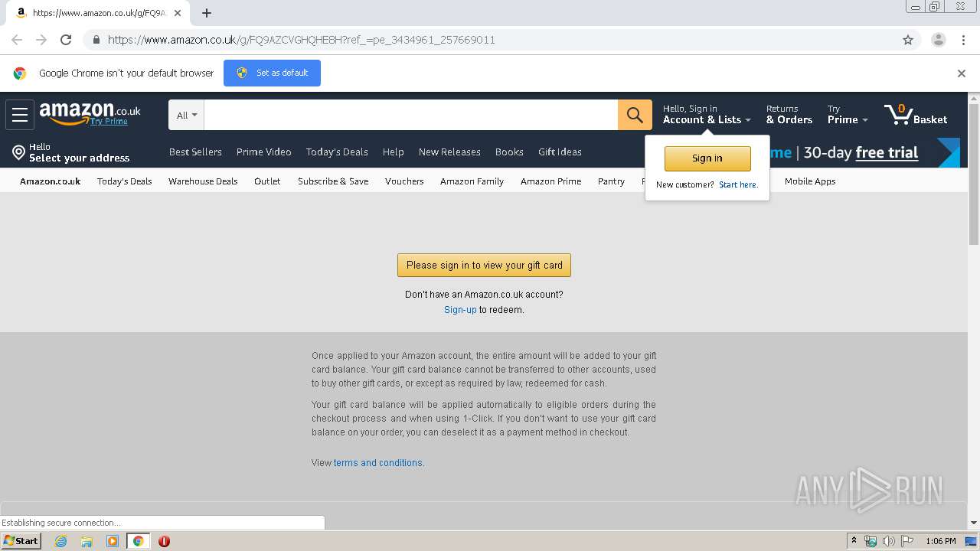The width and height of the screenshot is (980, 551).
Task: Click the Amazon.co.uk logo
Action: tap(90, 111)
